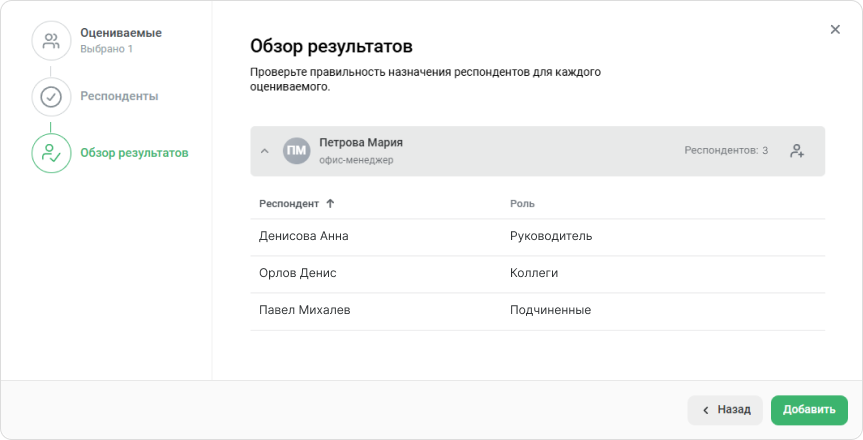Go to the Респонденты step label
Screen dimensions: 863x440
(119, 96)
